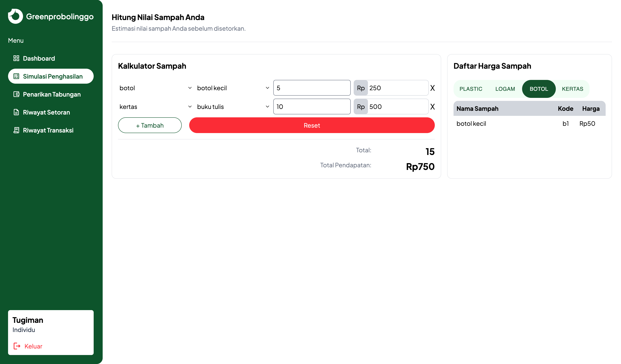
Task: Click the Simulasi Penghasilan calculator icon
Action: click(16, 76)
